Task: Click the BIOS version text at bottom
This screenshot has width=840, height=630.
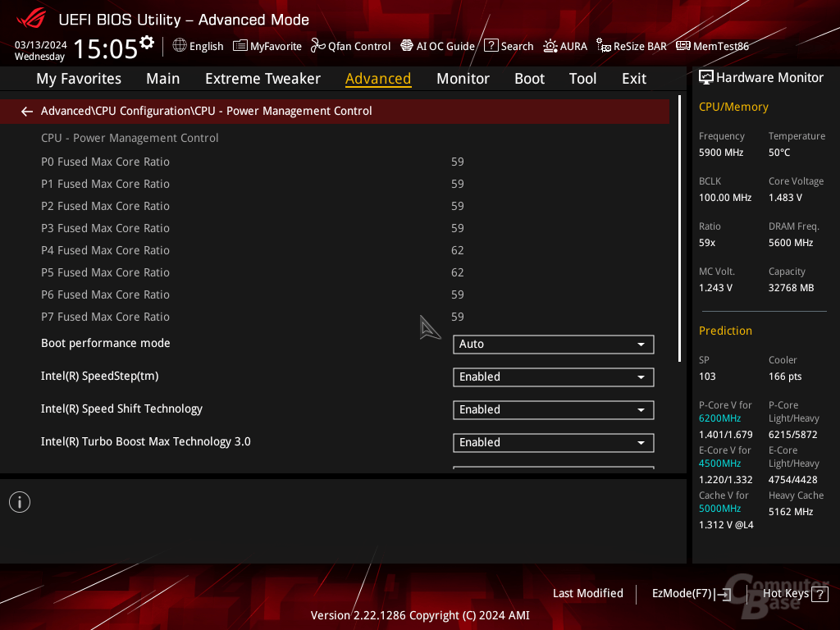Action: (420, 615)
